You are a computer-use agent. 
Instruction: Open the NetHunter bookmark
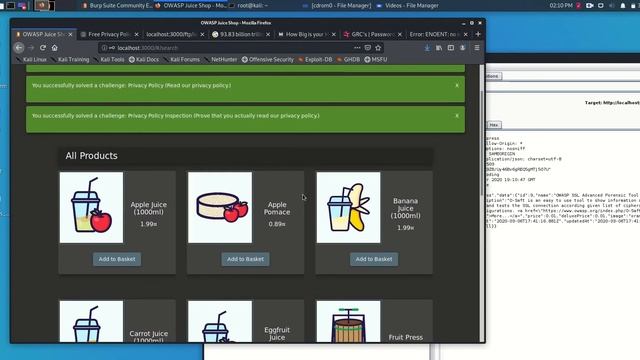pos(221,60)
